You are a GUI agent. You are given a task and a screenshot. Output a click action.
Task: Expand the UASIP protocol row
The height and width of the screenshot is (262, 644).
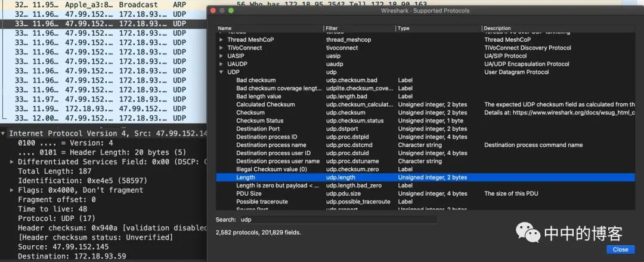tap(221, 56)
